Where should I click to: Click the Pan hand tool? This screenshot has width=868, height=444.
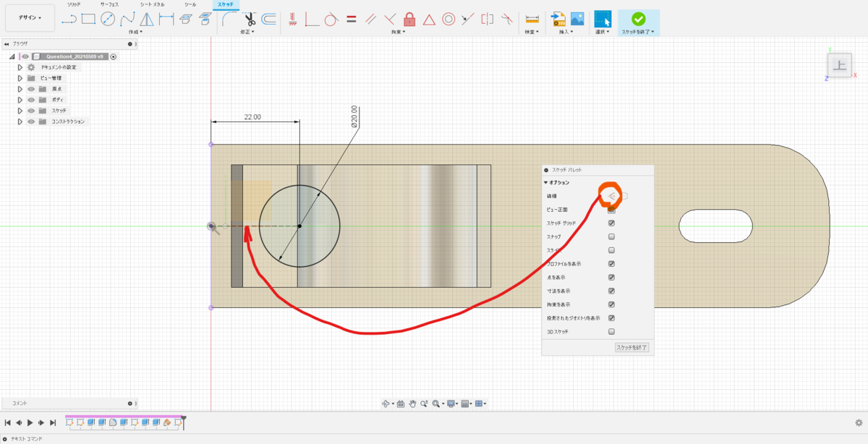(412, 404)
